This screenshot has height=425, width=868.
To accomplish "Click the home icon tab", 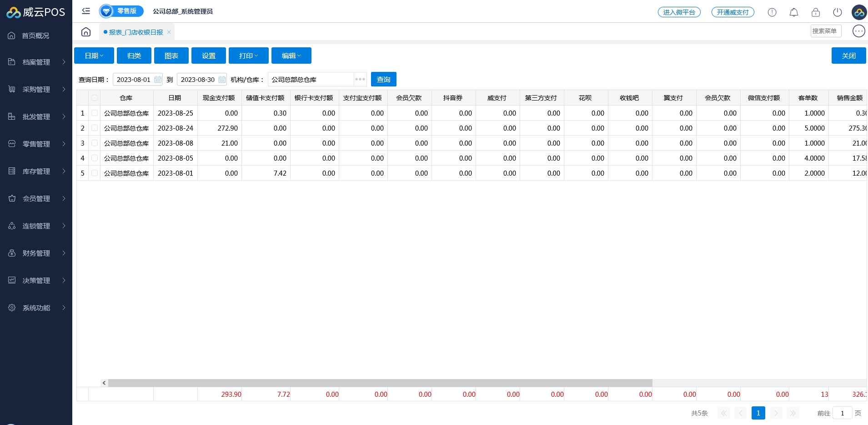I will coord(86,32).
